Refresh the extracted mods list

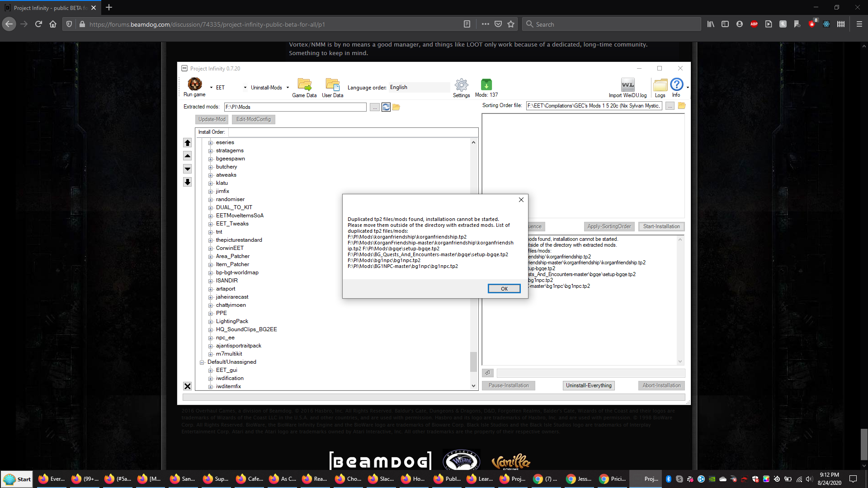click(386, 107)
